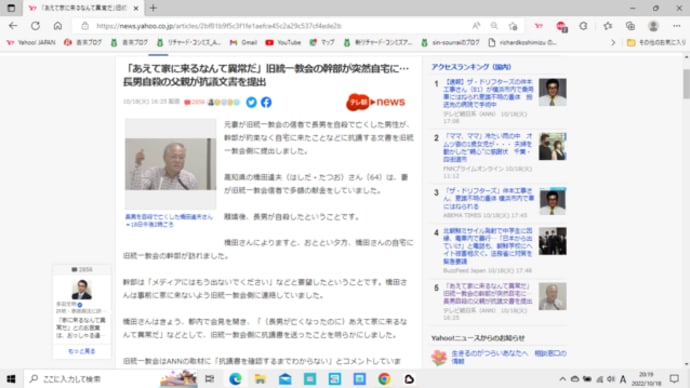This screenshot has width=690, height=388.
Task: Open other favorites folder
Action: point(656,42)
